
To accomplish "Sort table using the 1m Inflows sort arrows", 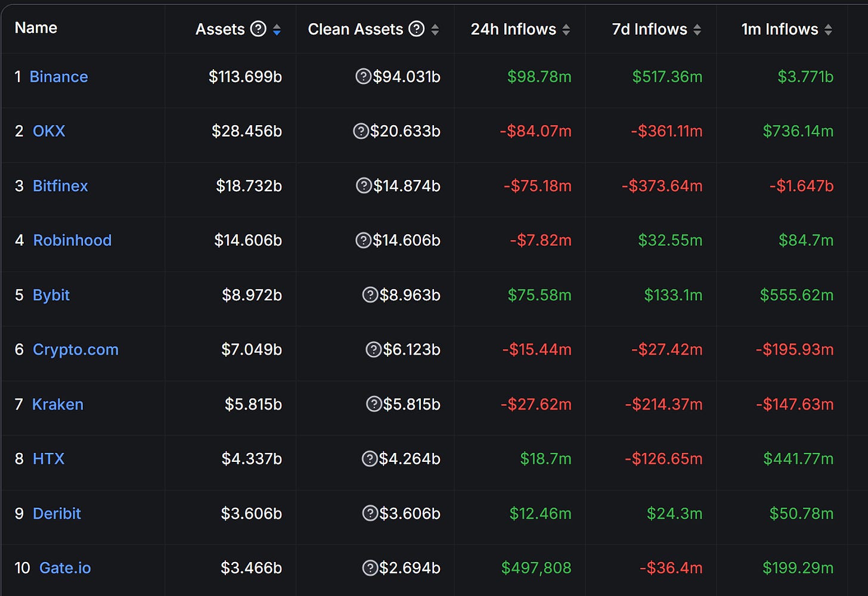I will 828,30.
